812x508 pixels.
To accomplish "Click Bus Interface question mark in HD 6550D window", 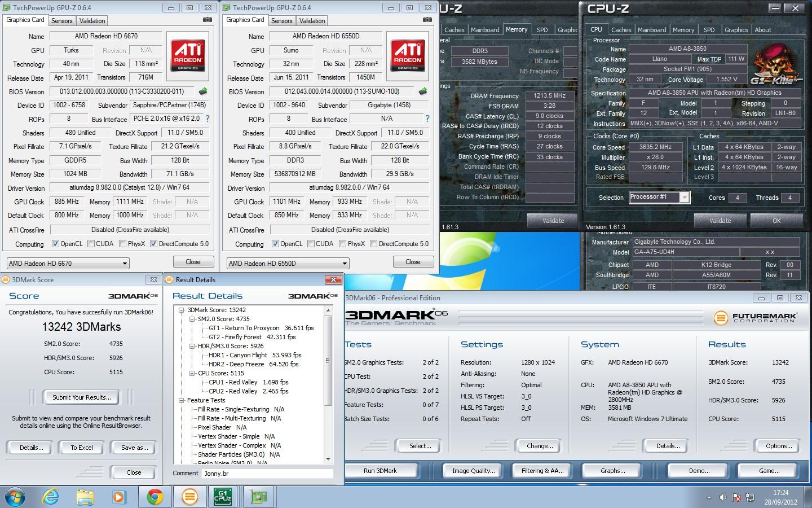I will (x=427, y=119).
